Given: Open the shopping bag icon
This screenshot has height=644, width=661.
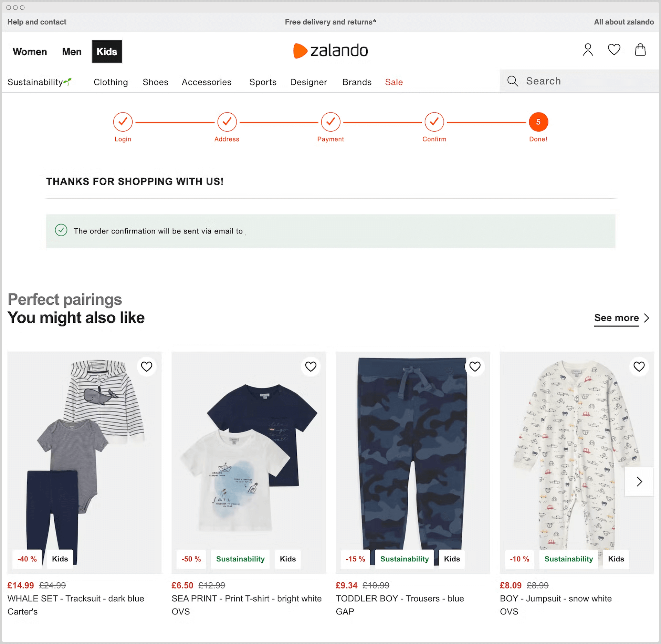Looking at the screenshot, I should [640, 50].
